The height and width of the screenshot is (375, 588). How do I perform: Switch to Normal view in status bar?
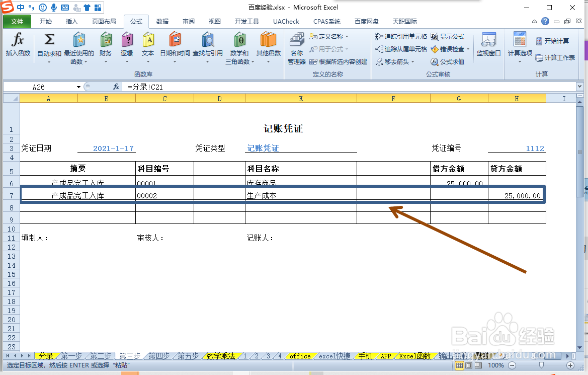459,365
